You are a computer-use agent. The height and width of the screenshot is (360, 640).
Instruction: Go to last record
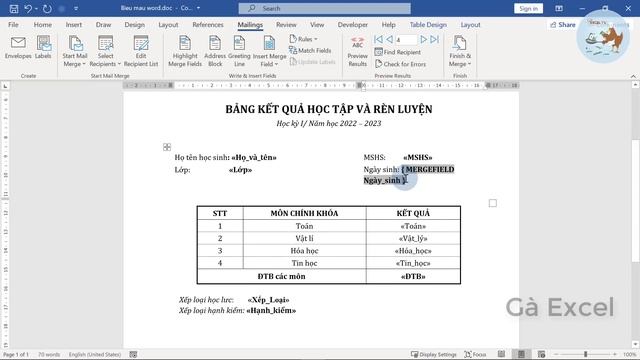[435, 40]
